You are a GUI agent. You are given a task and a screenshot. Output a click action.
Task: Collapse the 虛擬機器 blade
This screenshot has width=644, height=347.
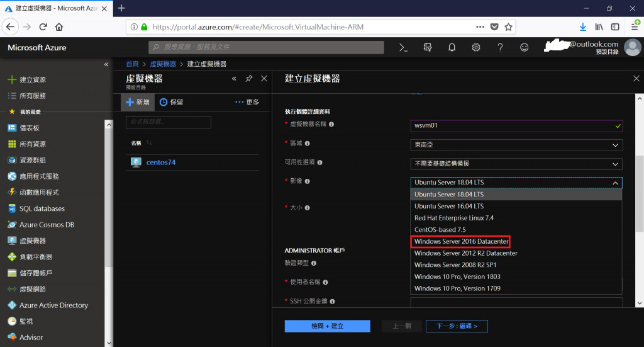(x=234, y=79)
